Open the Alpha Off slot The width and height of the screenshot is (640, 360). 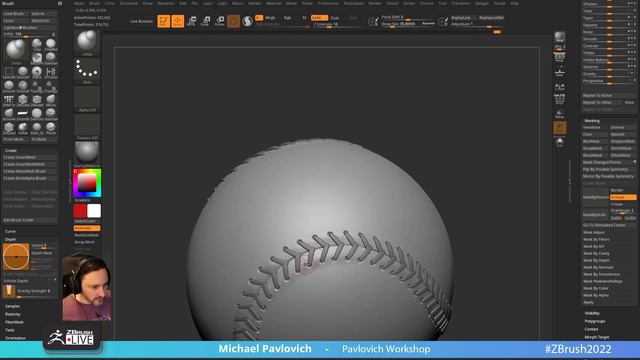click(87, 99)
